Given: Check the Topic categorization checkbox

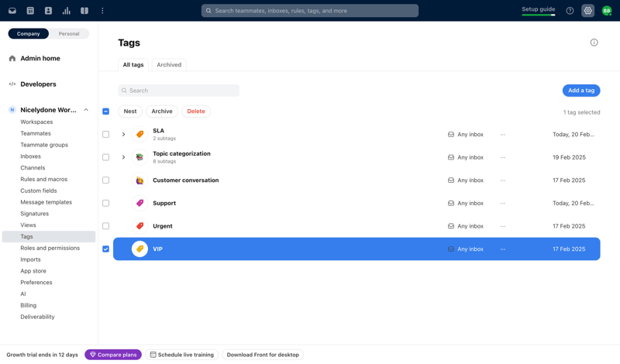Looking at the screenshot, I should pos(105,157).
